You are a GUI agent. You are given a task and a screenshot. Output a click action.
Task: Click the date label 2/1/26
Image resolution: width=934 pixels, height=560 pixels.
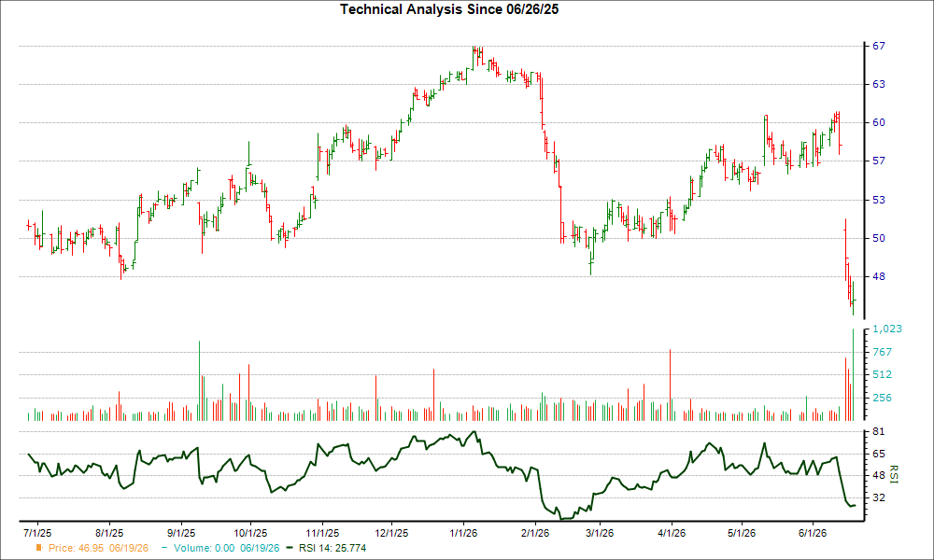coord(535,533)
